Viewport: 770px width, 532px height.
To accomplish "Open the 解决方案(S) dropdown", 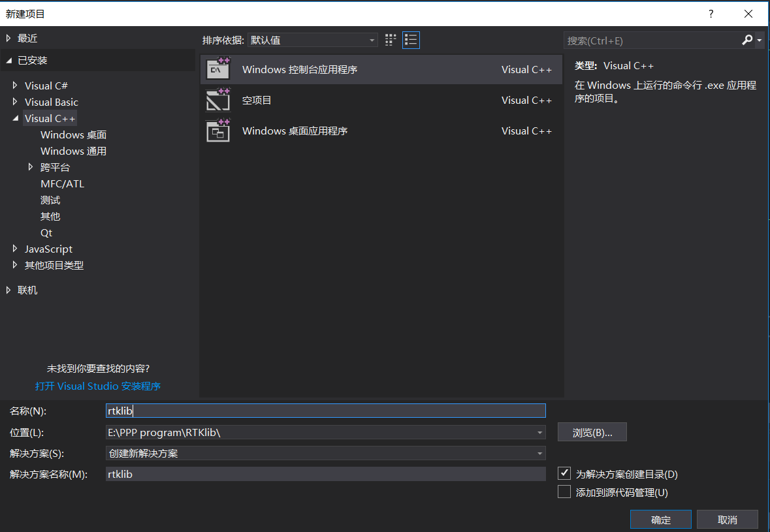I will 539,453.
